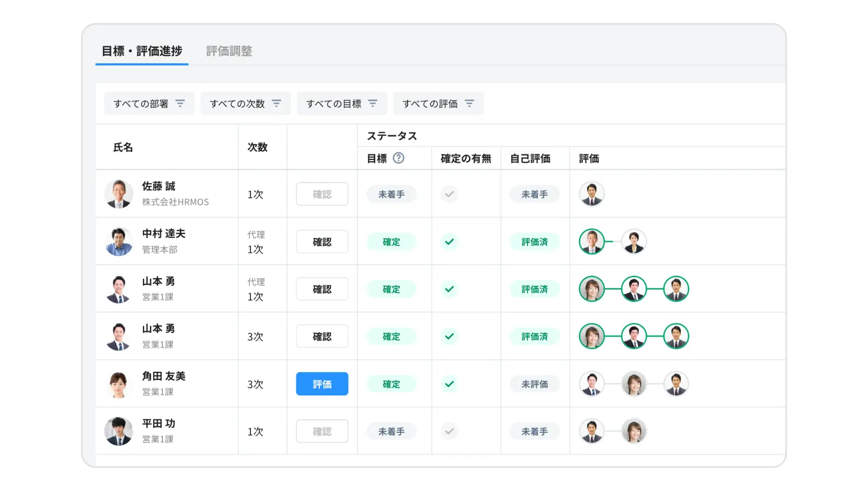Click the 未着手 badge in 佐藤 誠's row

(x=391, y=194)
